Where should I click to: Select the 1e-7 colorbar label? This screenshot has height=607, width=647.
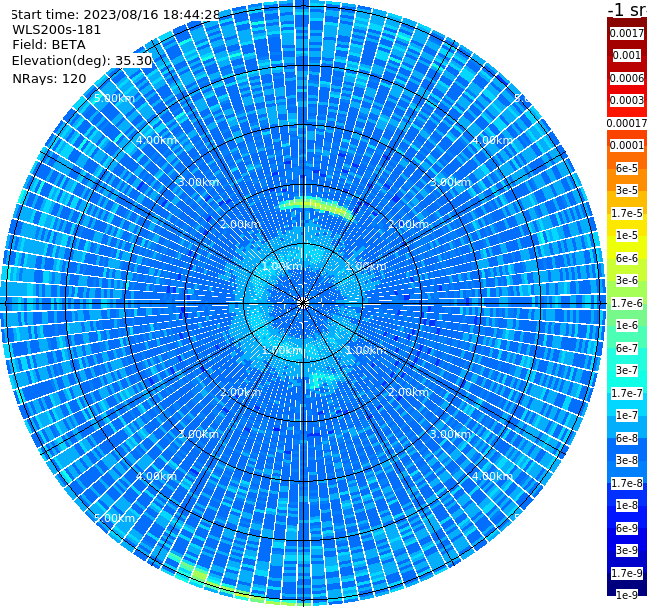(627, 415)
